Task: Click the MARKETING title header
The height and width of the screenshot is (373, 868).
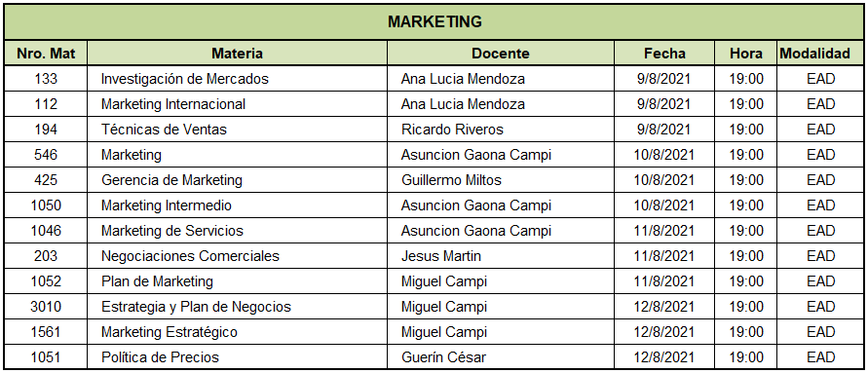Action: [x=434, y=21]
